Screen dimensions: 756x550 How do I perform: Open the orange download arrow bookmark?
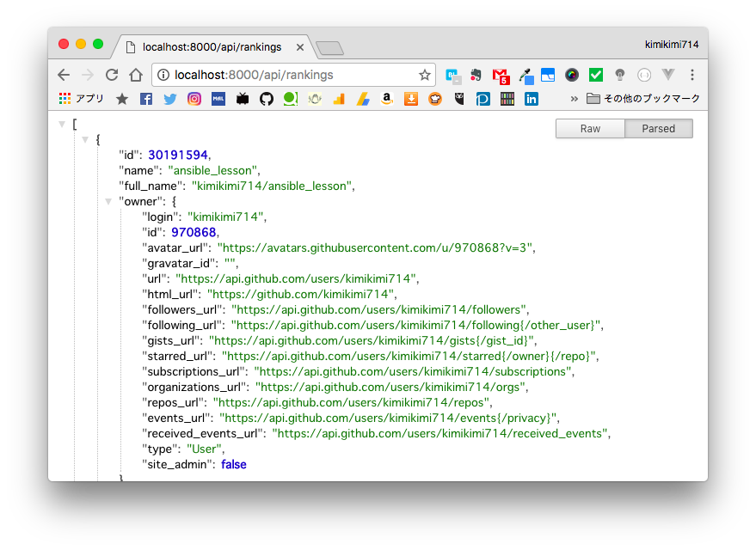411,99
